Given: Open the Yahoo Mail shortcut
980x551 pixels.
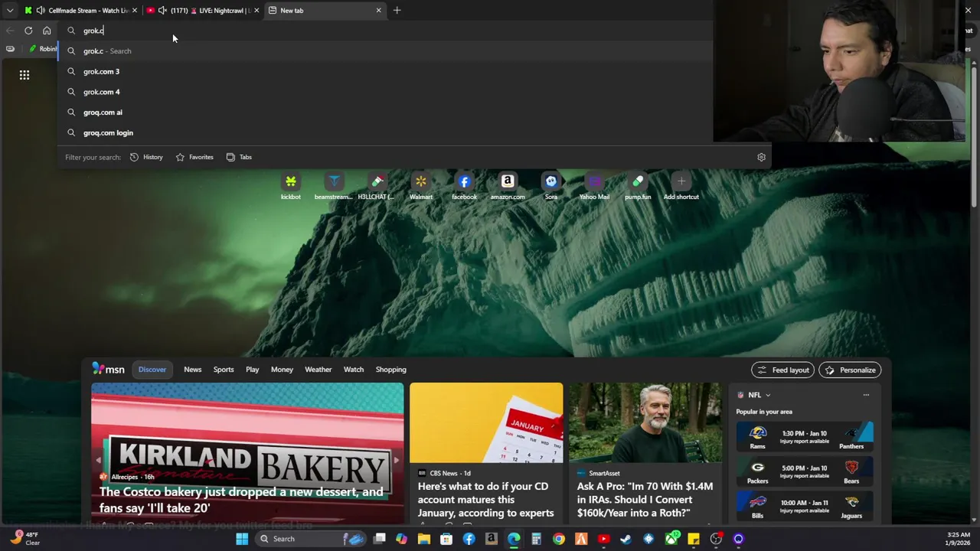Looking at the screenshot, I should pos(594,187).
